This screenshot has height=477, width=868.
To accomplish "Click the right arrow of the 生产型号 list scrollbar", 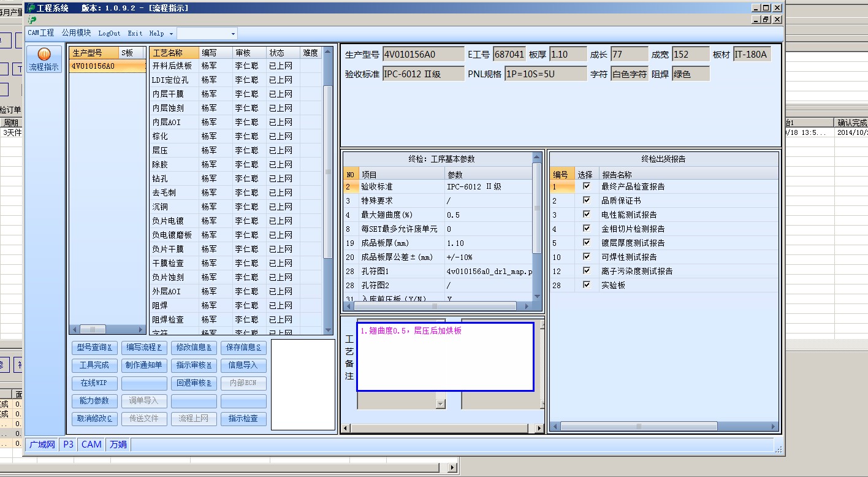I will click(x=142, y=329).
